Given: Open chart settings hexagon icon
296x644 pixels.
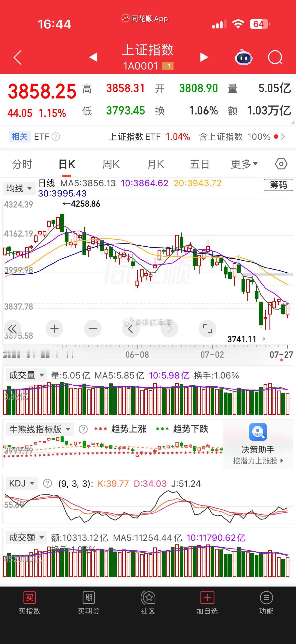Looking at the screenshot, I should [x=281, y=164].
